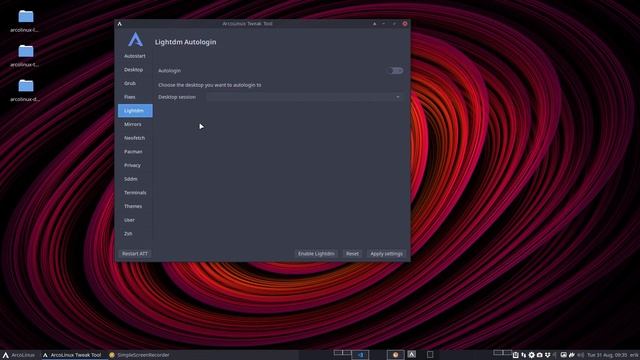Select SimpleScreenRecorder taskbar entry
640x360 pixels.
click(139, 355)
